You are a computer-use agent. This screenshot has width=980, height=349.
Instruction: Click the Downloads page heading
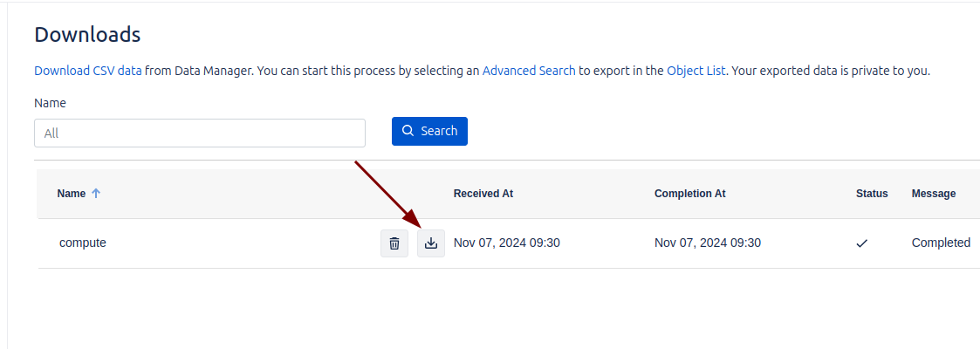click(87, 35)
